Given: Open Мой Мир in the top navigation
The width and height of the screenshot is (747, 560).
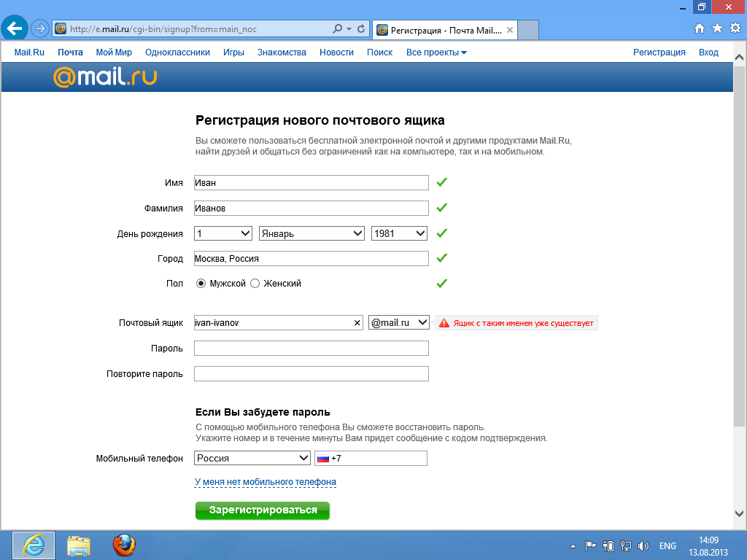Looking at the screenshot, I should tap(114, 52).
